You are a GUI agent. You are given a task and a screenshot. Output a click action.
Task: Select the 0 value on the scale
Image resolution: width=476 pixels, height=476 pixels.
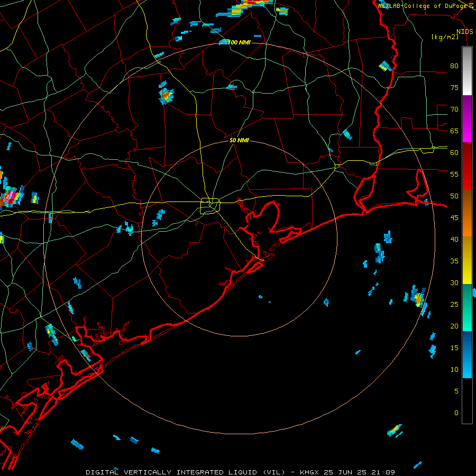click(x=456, y=413)
